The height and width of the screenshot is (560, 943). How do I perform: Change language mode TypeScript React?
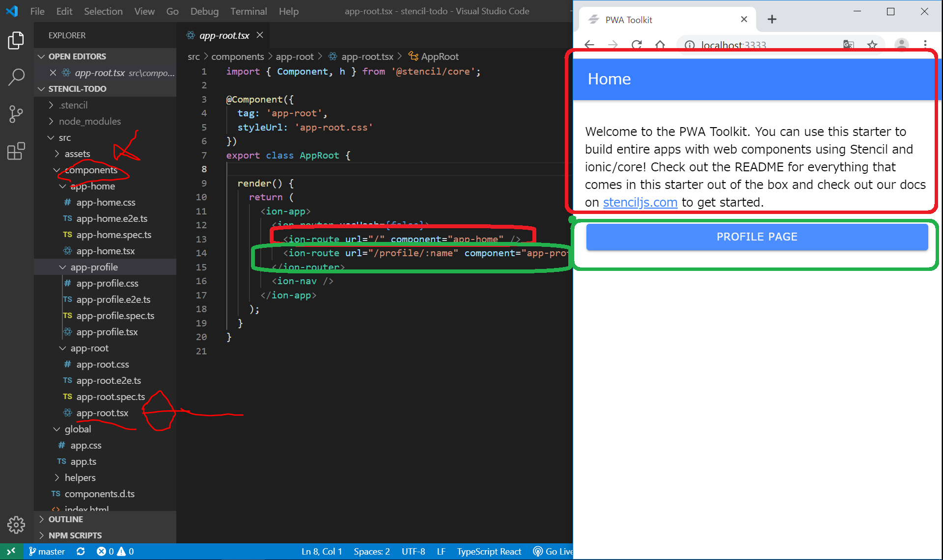click(x=489, y=552)
